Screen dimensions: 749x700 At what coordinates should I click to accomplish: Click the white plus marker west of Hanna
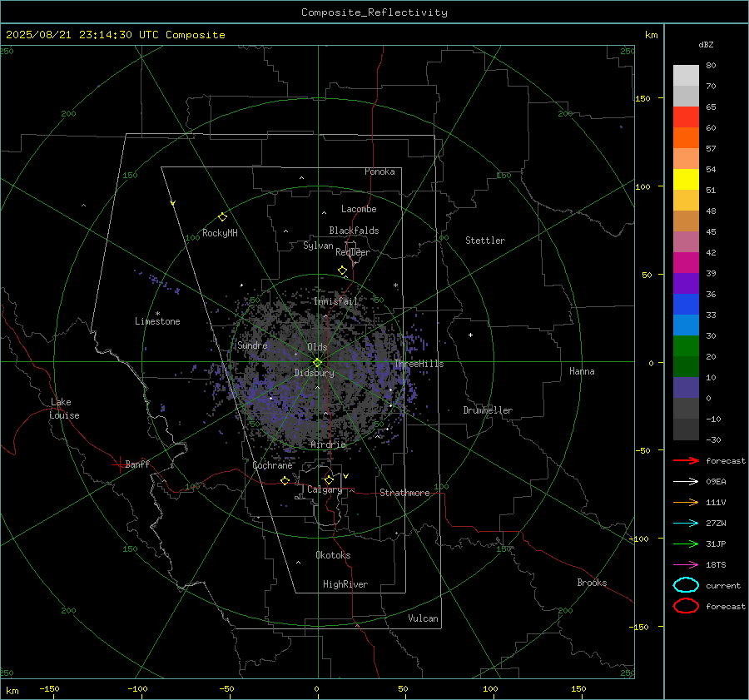470,335
